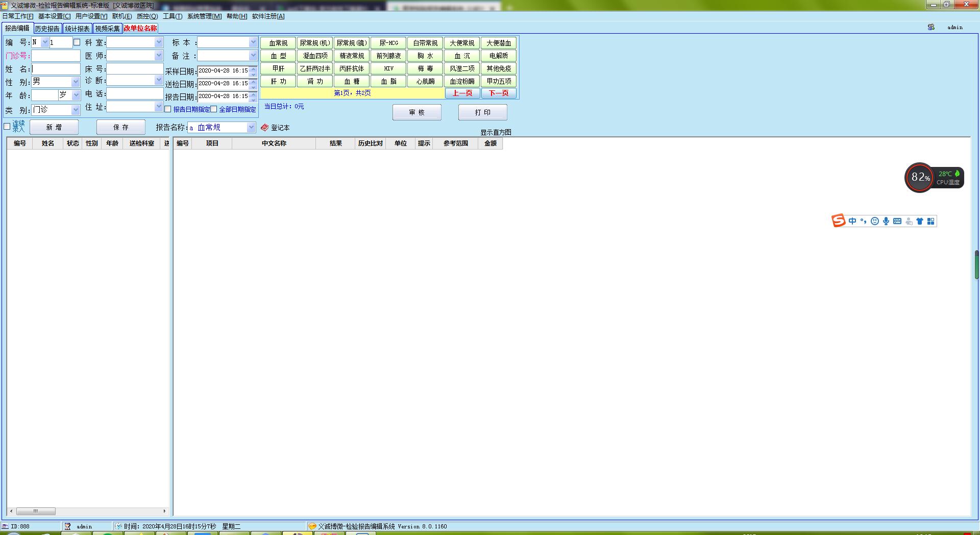980x535 pixels.
Task: Expand the 诊断 dropdown
Action: coord(159,80)
